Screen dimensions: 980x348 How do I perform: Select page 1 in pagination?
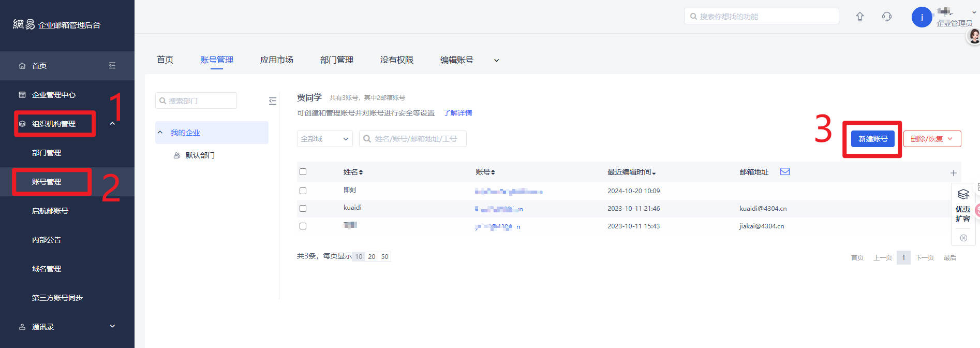pyautogui.click(x=903, y=257)
